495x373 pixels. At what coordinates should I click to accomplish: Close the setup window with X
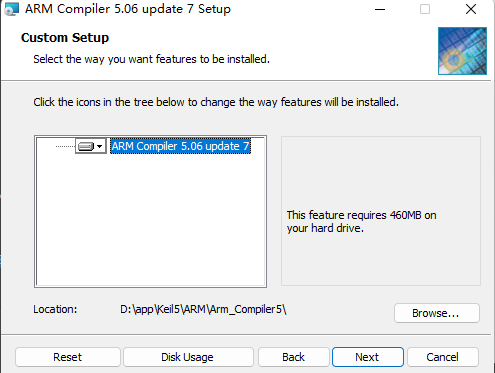(x=471, y=9)
